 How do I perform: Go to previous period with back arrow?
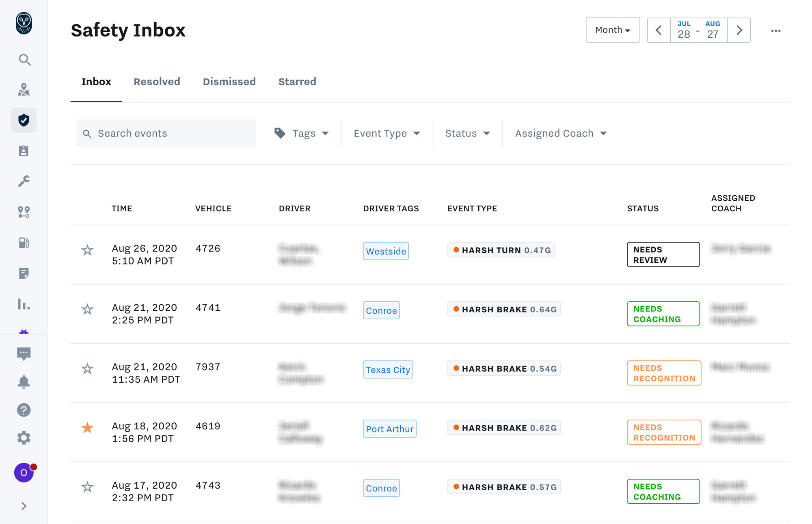click(x=659, y=30)
